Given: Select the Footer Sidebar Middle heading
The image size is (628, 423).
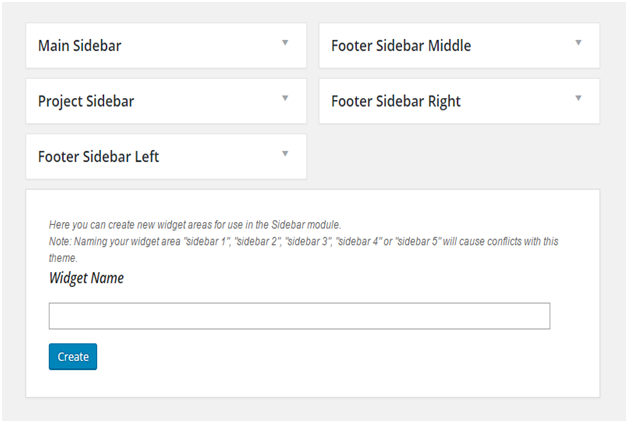Looking at the screenshot, I should tap(400, 46).
